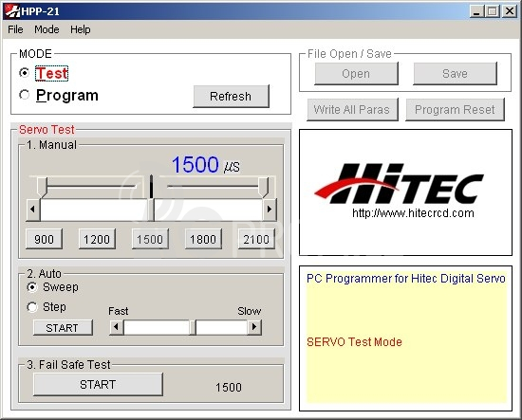Image resolution: width=522 pixels, height=420 pixels.
Task: Click the Fast speed label
Action: click(119, 311)
